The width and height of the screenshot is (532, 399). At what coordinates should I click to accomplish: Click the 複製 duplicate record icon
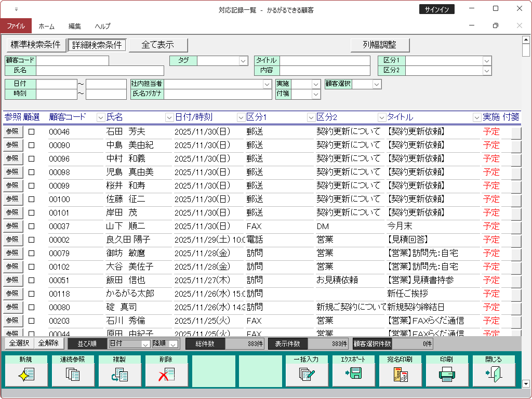tap(119, 374)
